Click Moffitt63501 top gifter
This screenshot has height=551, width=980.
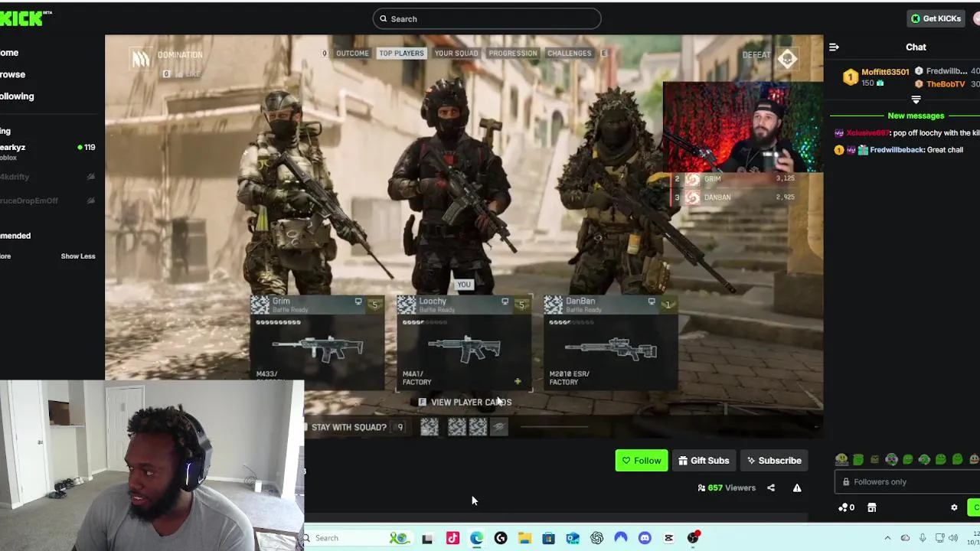pyautogui.click(x=885, y=72)
